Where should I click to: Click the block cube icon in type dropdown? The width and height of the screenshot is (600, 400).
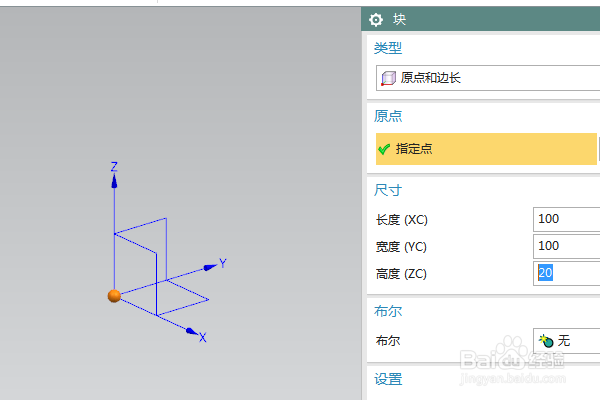tap(388, 78)
